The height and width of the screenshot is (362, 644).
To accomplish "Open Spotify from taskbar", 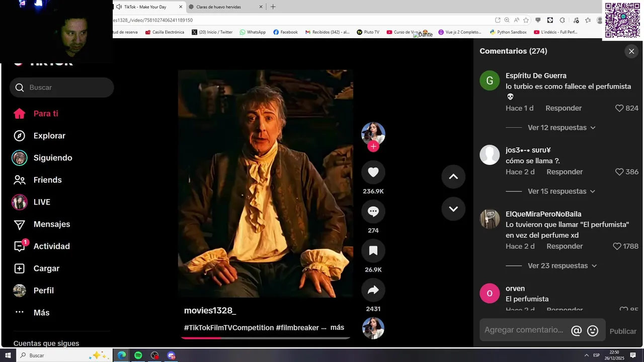I will 138,355.
